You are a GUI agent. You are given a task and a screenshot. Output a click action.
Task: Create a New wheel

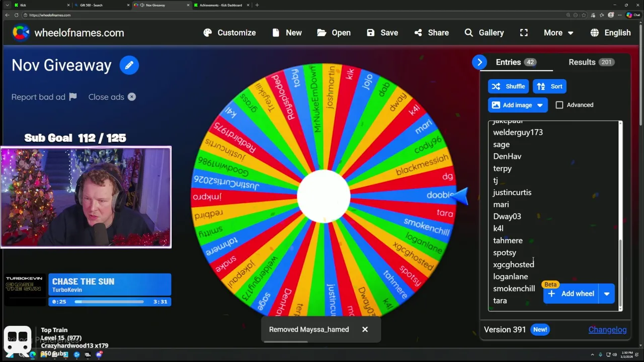287,33
